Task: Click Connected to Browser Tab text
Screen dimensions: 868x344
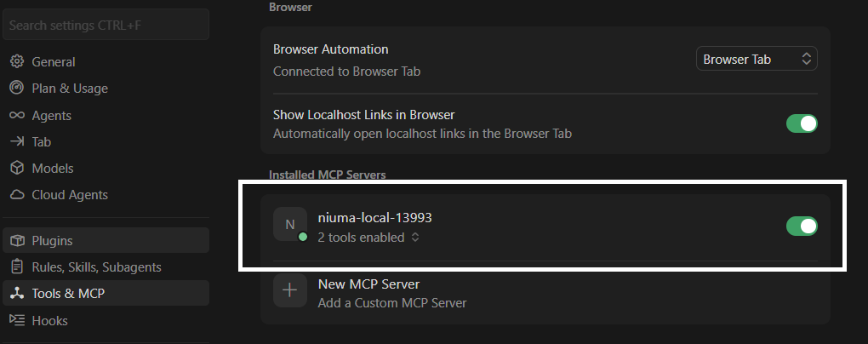Action: (346, 72)
